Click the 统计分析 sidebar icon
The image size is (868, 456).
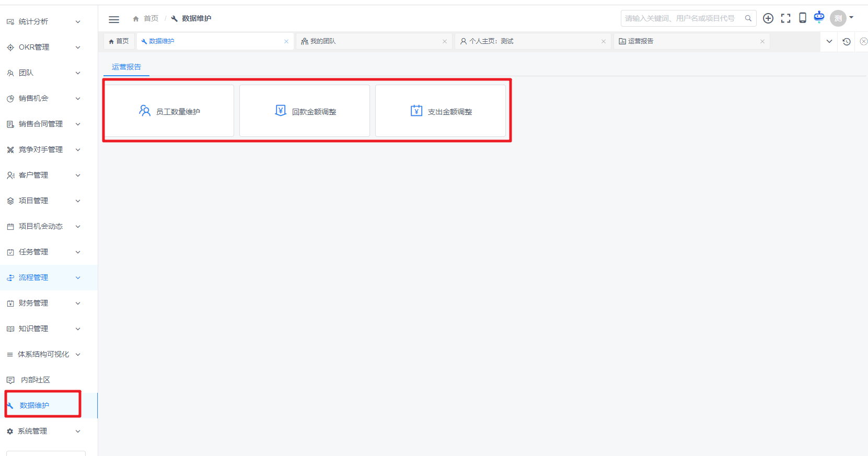click(10, 22)
